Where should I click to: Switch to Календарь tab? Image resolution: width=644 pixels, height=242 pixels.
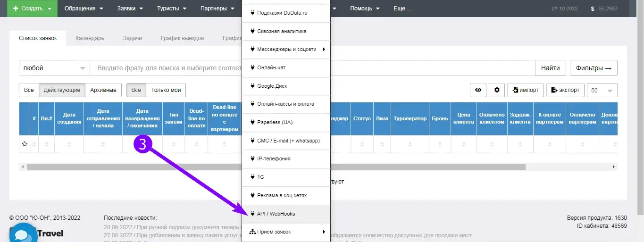coord(90,38)
